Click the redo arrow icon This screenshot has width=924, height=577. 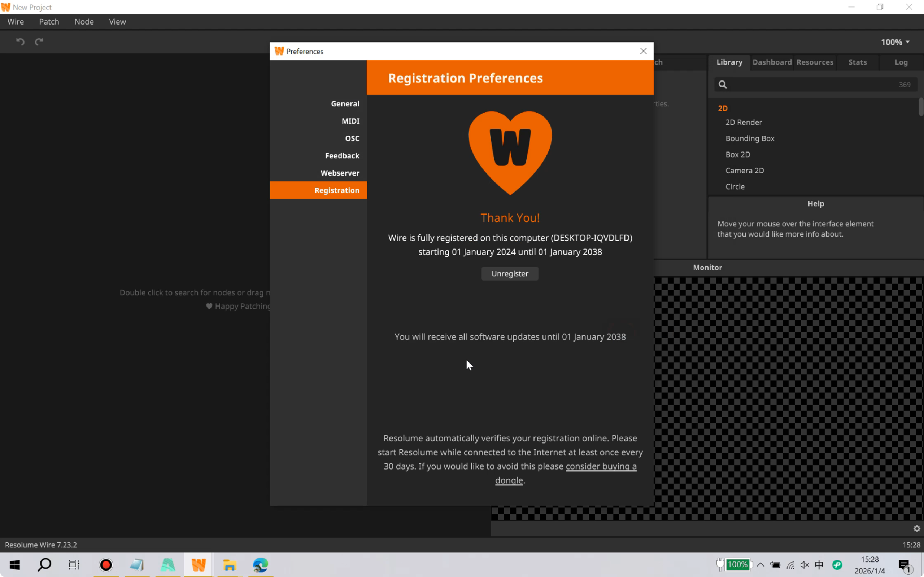(x=39, y=41)
